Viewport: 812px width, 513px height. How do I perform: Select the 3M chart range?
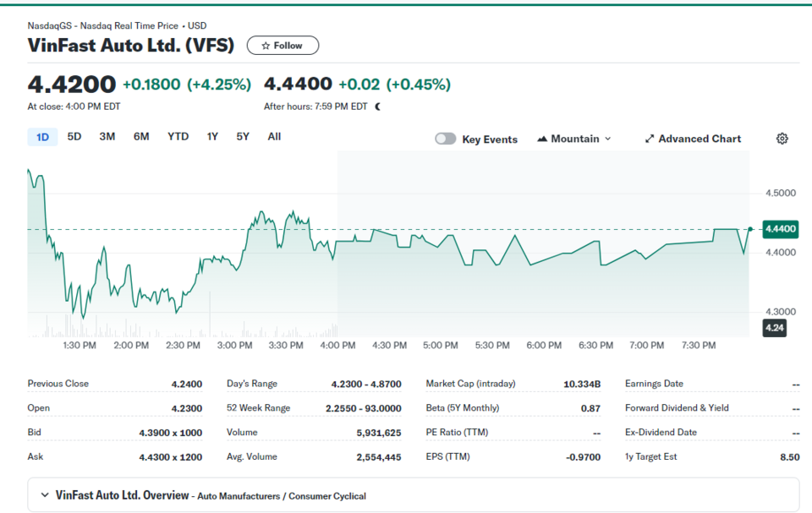[107, 137]
